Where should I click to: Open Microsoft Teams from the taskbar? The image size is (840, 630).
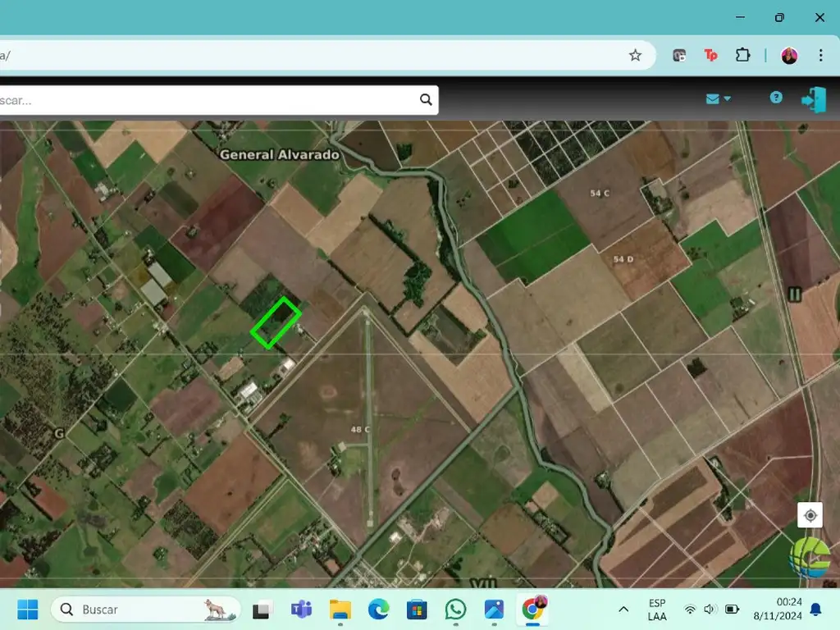coord(301,609)
